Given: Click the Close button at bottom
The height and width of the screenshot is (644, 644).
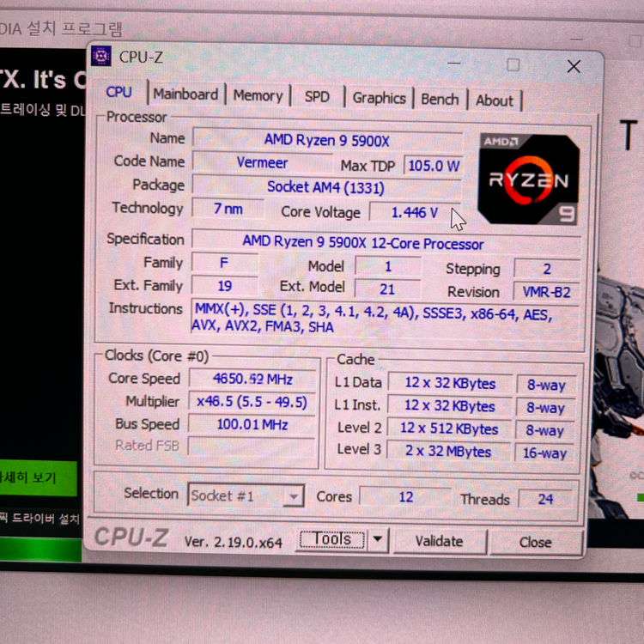Looking at the screenshot, I should [x=535, y=543].
